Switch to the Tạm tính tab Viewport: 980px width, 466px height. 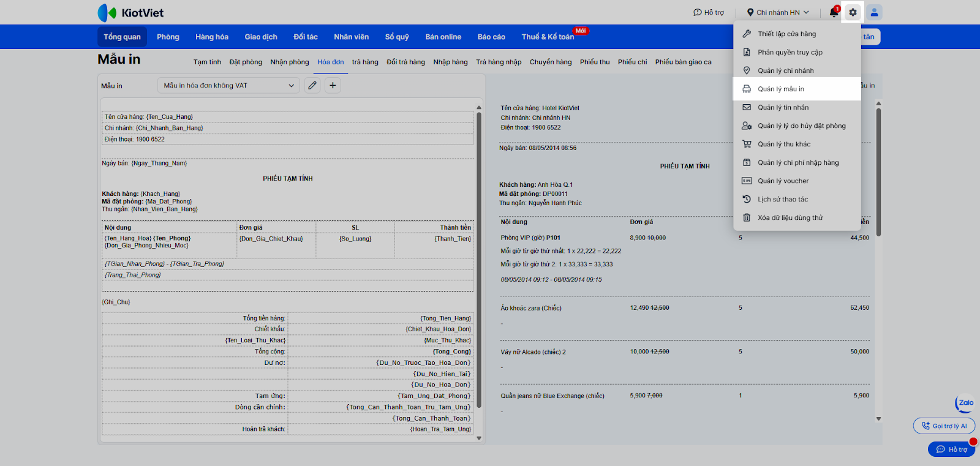pos(207,62)
